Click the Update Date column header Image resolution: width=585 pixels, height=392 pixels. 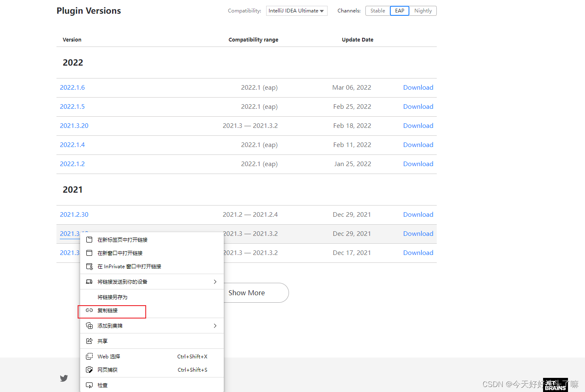click(x=357, y=39)
